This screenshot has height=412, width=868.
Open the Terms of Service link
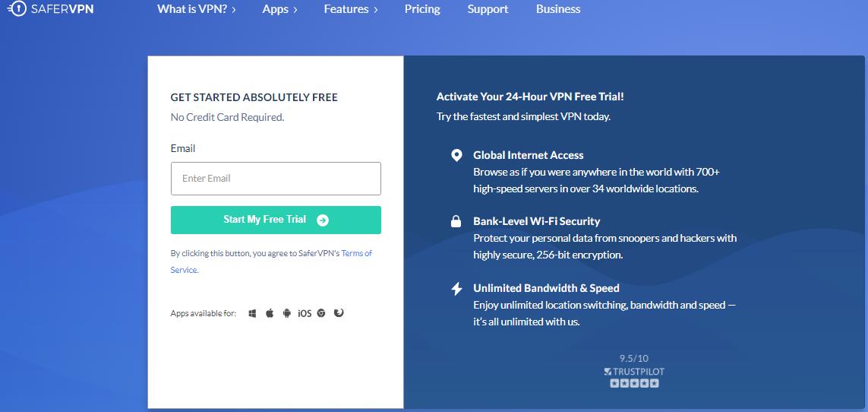click(x=271, y=261)
